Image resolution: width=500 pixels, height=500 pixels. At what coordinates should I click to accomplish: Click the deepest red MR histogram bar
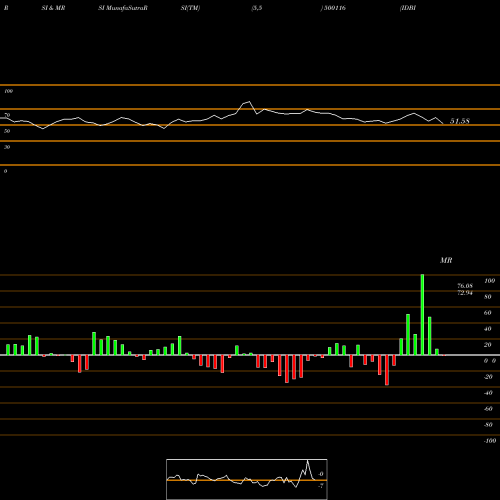pyautogui.click(x=387, y=370)
